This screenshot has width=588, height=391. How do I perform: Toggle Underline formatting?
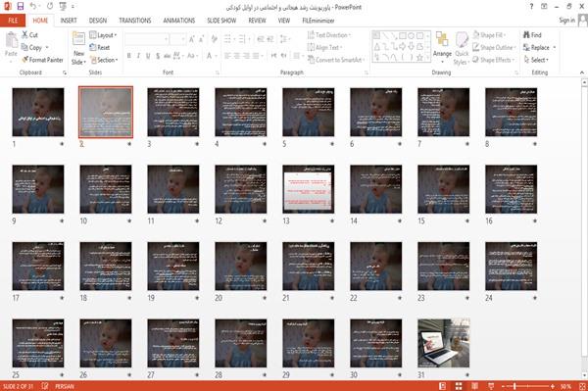point(148,56)
